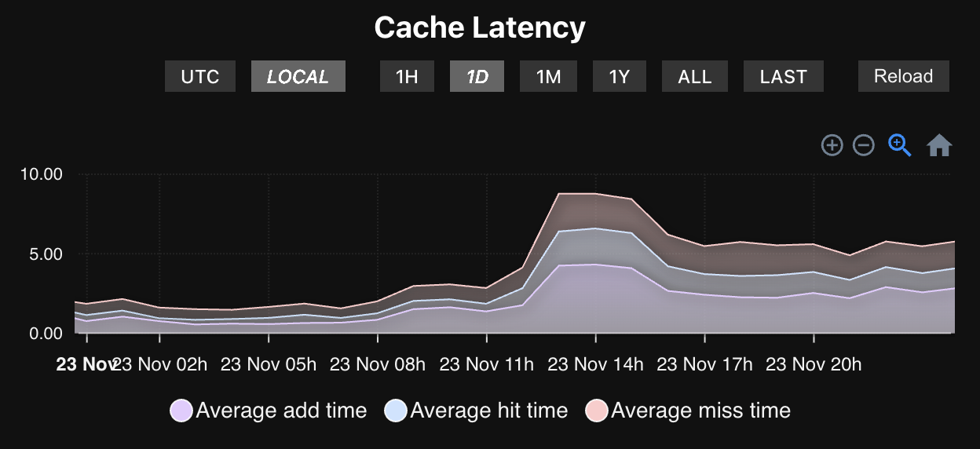The image size is (980, 449).
Task: Select the 1H time range
Action: (407, 76)
